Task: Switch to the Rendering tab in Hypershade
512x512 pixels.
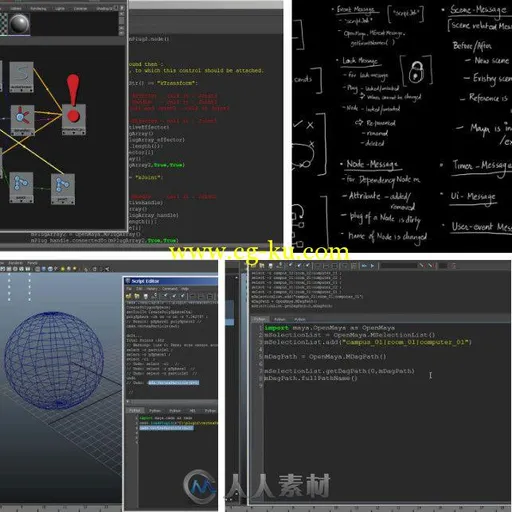Action: tap(38, 8)
